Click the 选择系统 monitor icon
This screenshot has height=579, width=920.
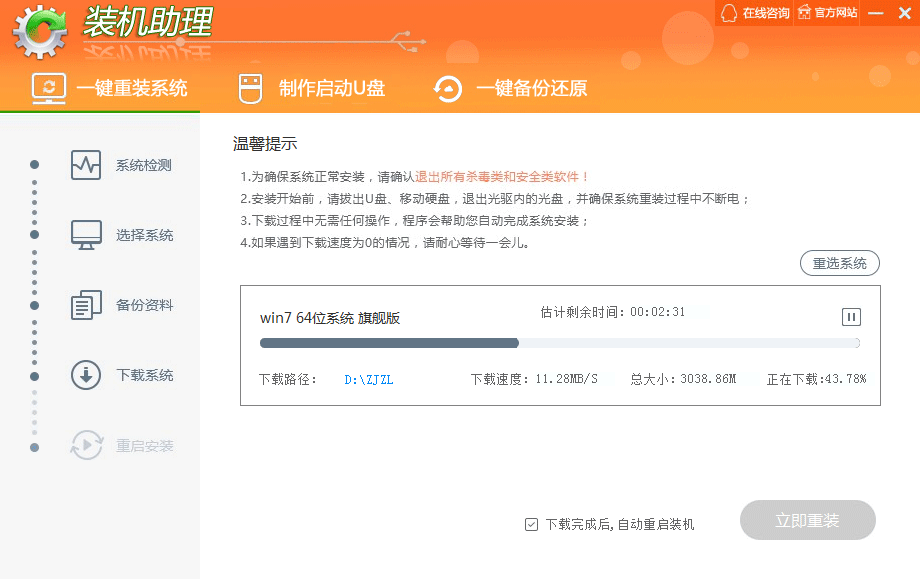[86, 235]
